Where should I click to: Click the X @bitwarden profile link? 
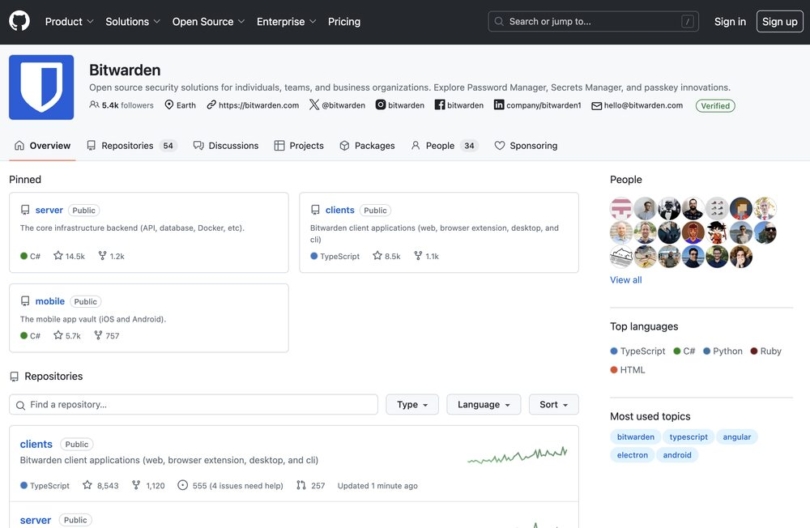[337, 105]
